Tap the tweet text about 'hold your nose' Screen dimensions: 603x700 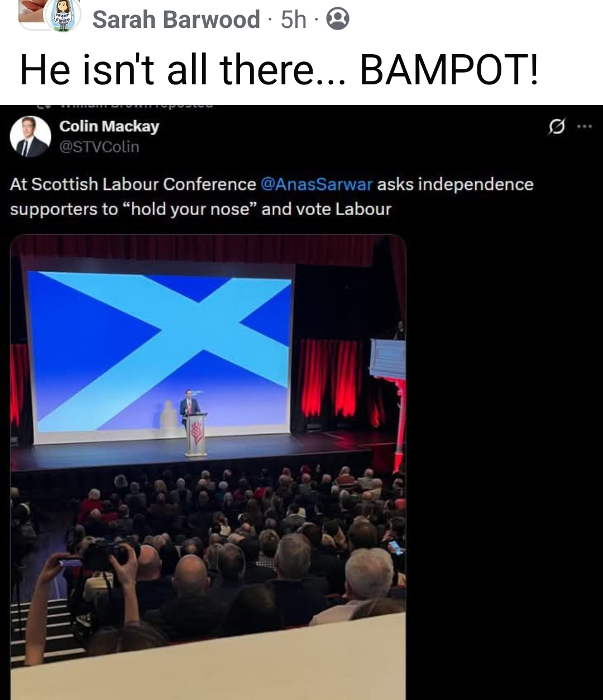click(x=271, y=197)
